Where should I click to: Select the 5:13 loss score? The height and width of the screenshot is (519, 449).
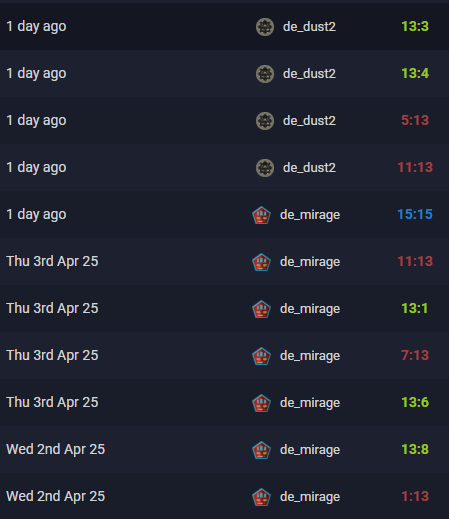click(x=415, y=120)
